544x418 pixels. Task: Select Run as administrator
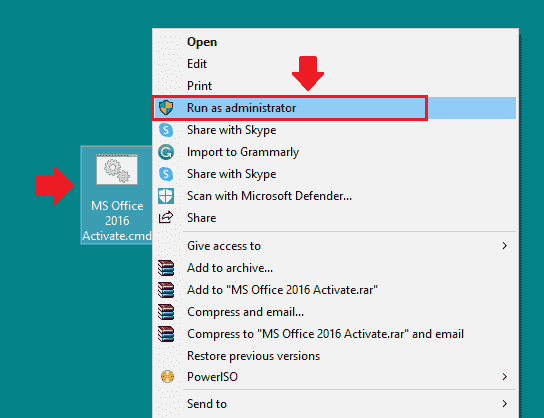click(x=334, y=108)
